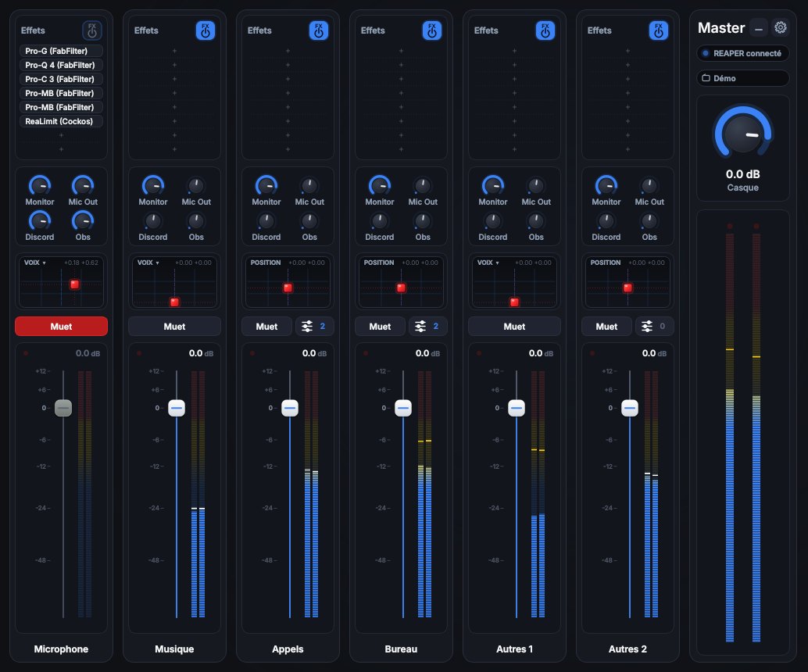Toggle FX power on Bureau channel

(x=432, y=30)
